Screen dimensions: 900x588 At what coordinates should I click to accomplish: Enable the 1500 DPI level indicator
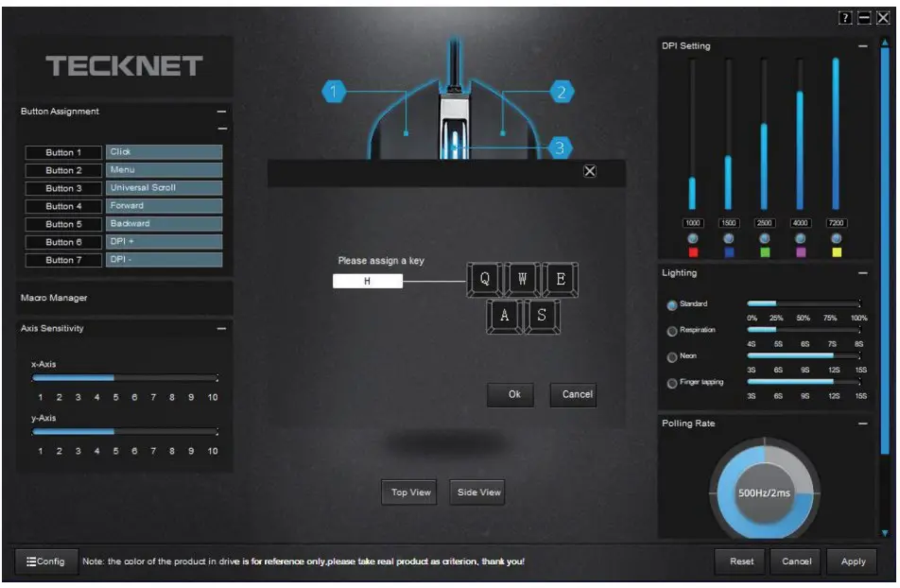(x=728, y=237)
